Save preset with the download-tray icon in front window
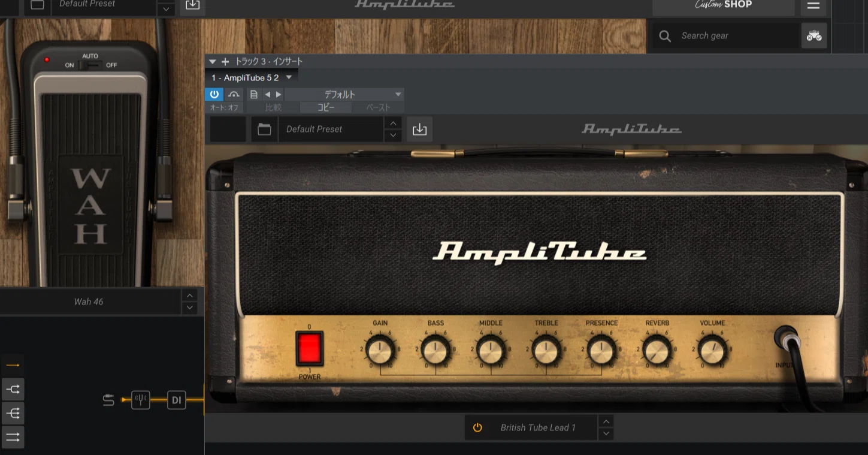This screenshot has height=455, width=868. click(x=419, y=129)
